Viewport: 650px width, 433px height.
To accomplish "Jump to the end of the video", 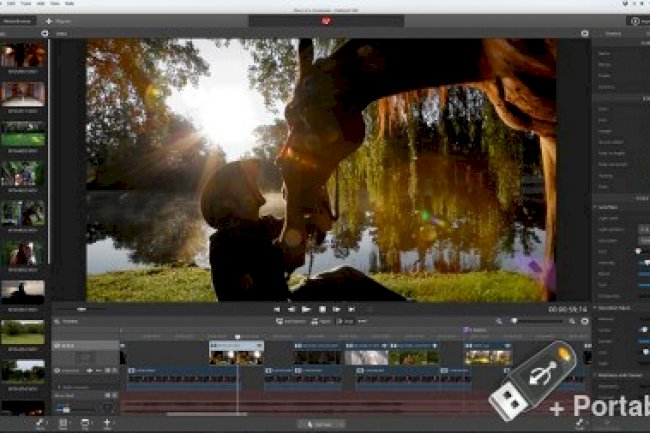I will (351, 309).
